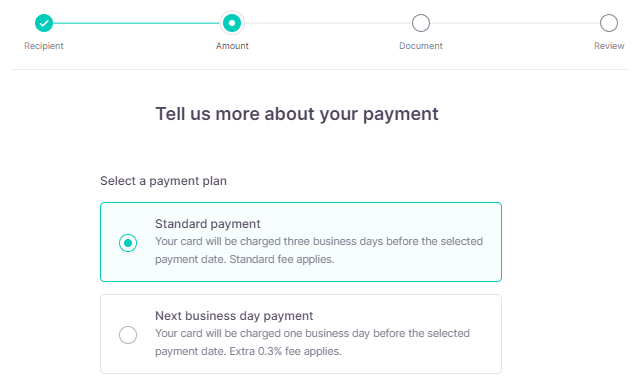Select the Amount step label

pyautogui.click(x=232, y=46)
